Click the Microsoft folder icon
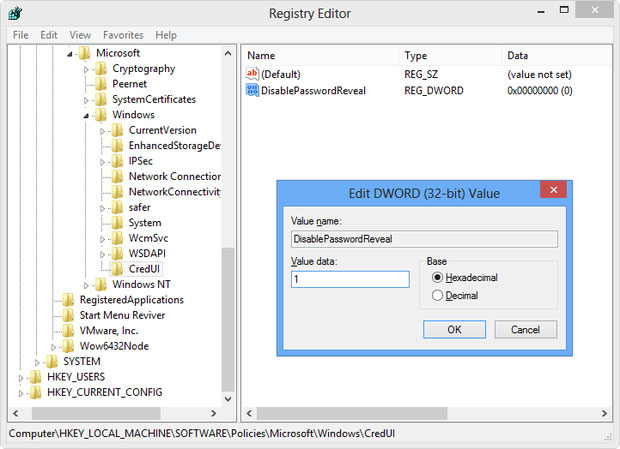The image size is (620, 449). 84,53
